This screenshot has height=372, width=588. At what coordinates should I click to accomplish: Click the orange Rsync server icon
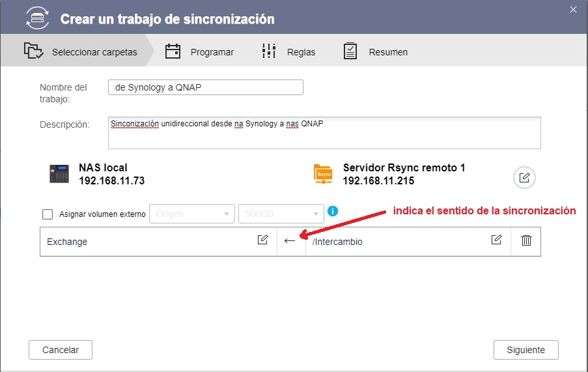(x=323, y=174)
